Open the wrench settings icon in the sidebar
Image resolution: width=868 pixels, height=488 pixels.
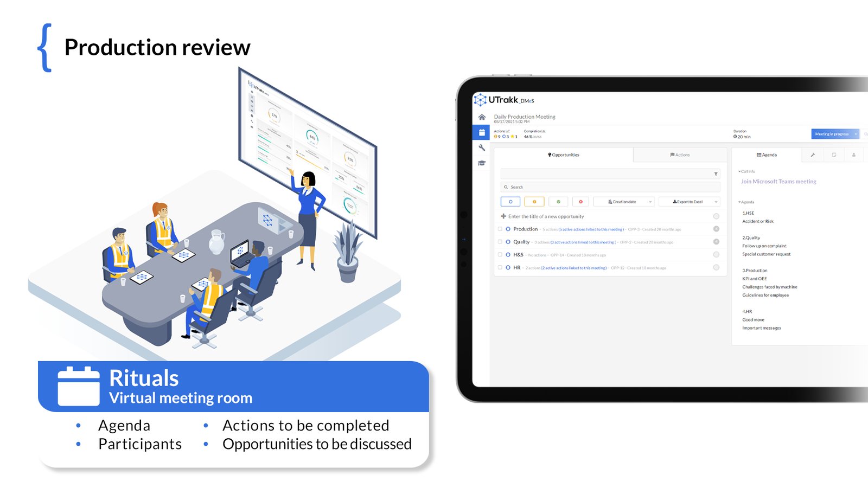coord(481,147)
